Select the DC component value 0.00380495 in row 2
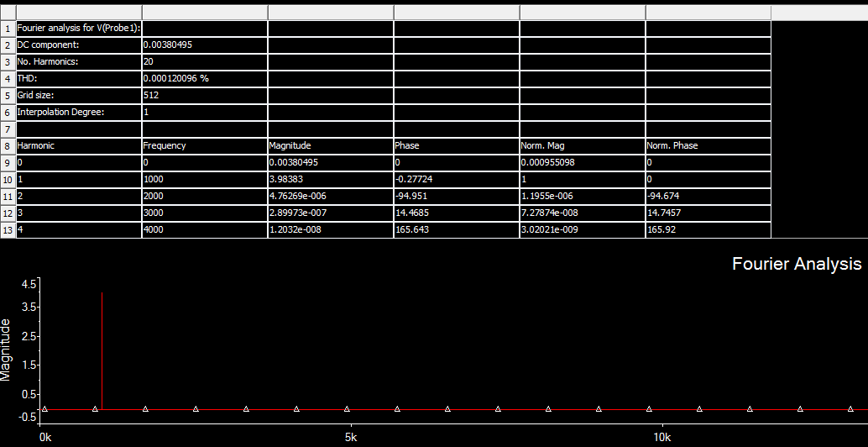Viewport: 868px width, 447px height. tap(205, 45)
